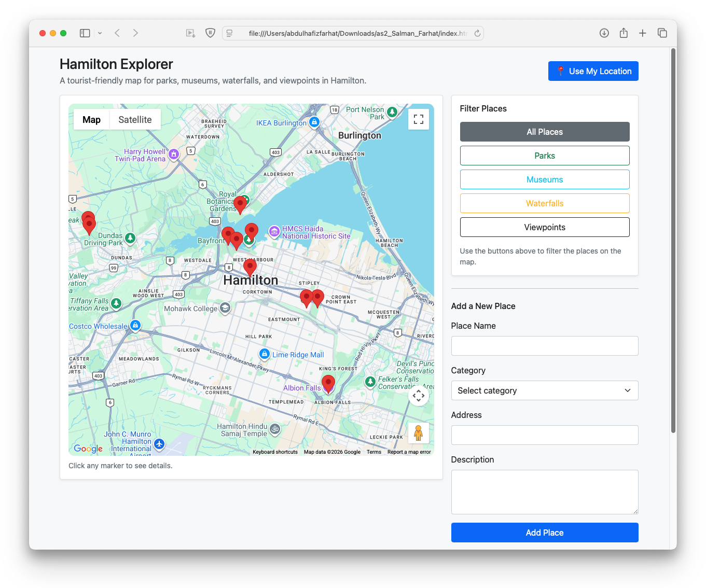Activate the Street View Pegman icon
The image size is (706, 588).
[x=419, y=433]
